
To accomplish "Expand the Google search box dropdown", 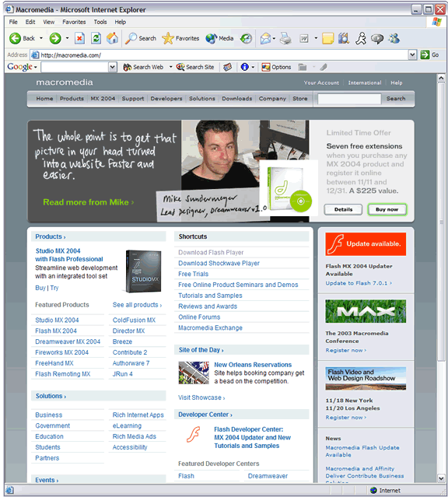I will pyautogui.click(x=112, y=67).
